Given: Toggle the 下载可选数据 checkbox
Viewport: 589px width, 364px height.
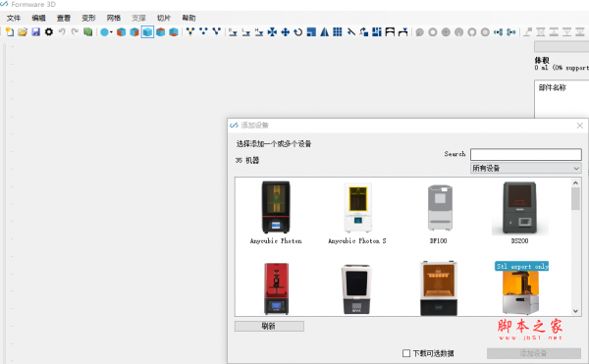Looking at the screenshot, I should click(x=406, y=353).
